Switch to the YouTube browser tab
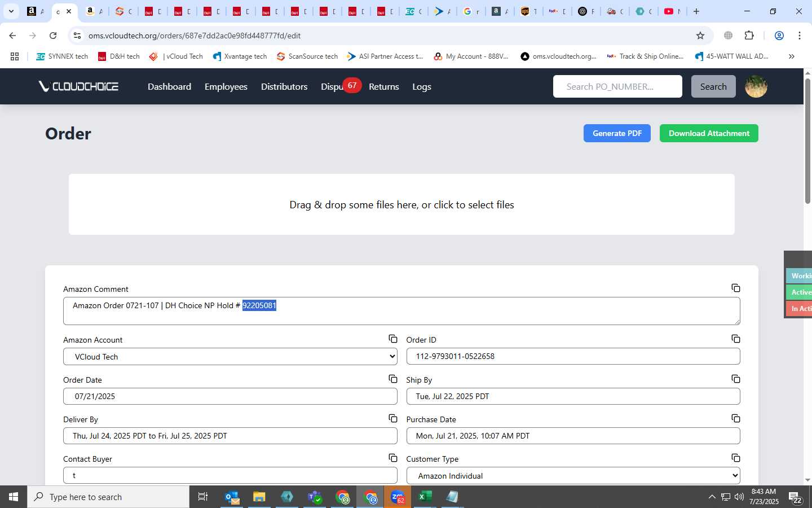Image resolution: width=812 pixels, height=508 pixels. 672,11
